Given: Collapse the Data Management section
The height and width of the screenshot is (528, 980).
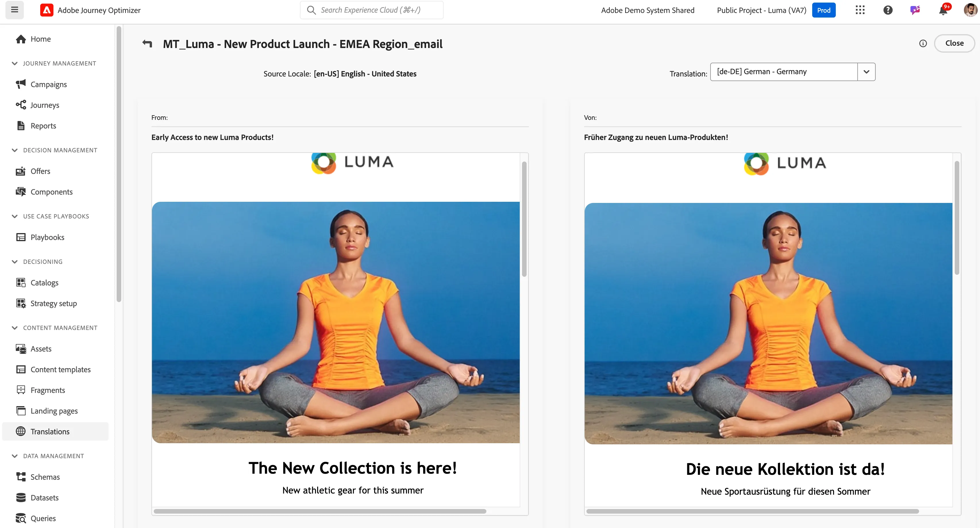Looking at the screenshot, I should [x=15, y=456].
